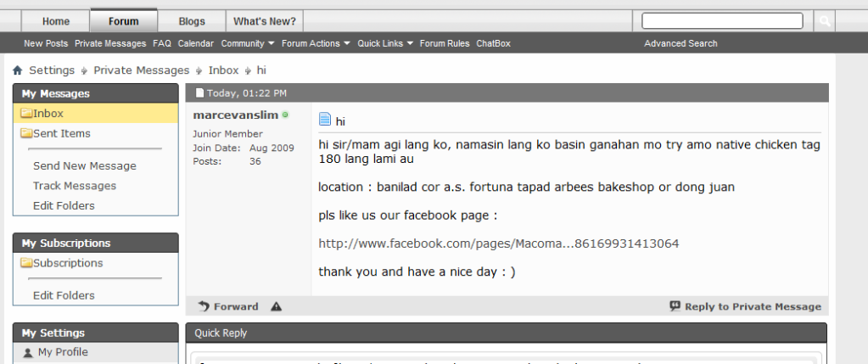The image size is (868, 364).
Task: Open the What's New? tab
Action: 265,21
